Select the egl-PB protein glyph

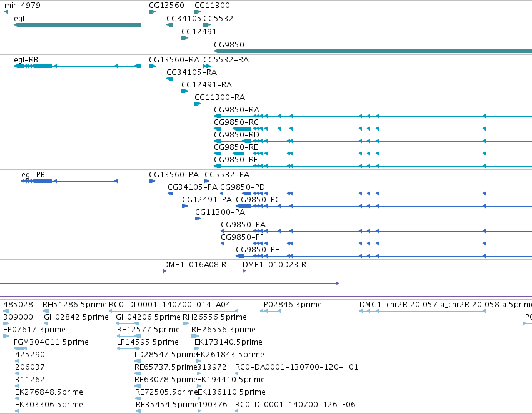pyautogui.click(x=69, y=181)
